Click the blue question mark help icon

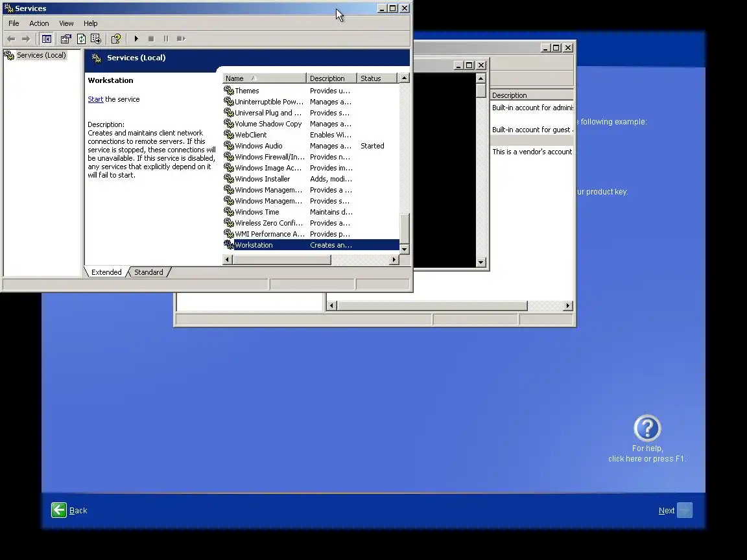pos(647,428)
